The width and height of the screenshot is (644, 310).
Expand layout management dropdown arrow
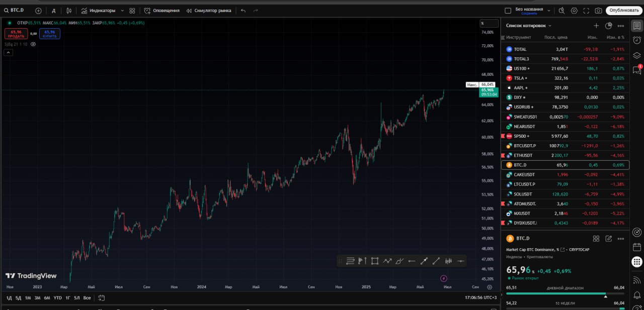point(549,10)
